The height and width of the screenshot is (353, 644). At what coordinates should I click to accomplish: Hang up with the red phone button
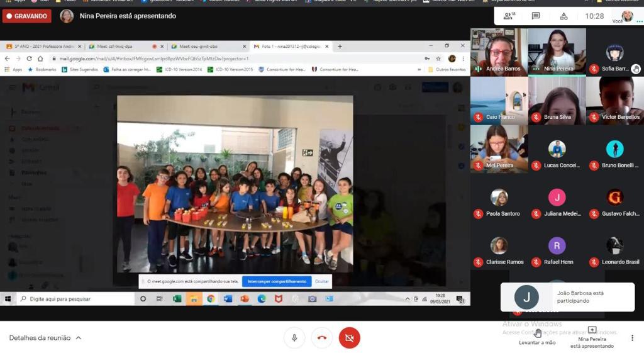[x=322, y=338]
